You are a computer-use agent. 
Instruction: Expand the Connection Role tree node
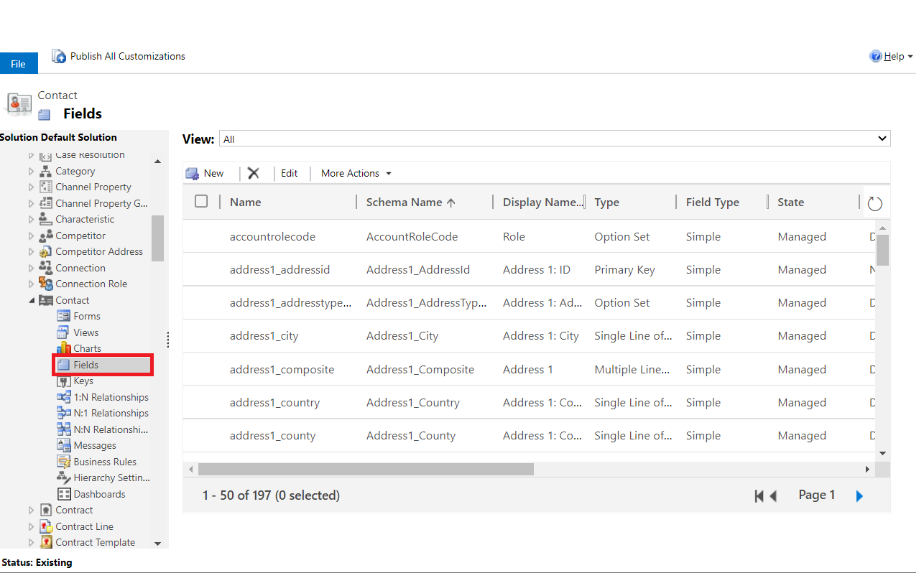tap(31, 284)
